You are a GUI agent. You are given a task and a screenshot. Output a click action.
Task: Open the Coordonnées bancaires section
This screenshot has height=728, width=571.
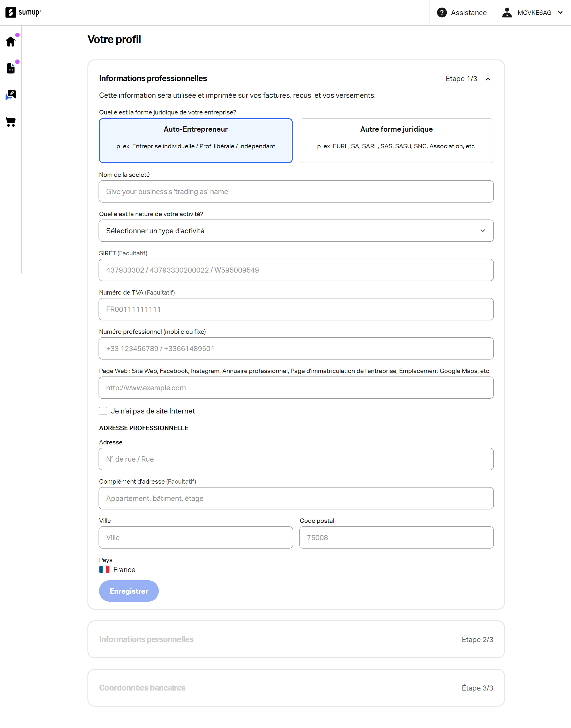pos(296,688)
